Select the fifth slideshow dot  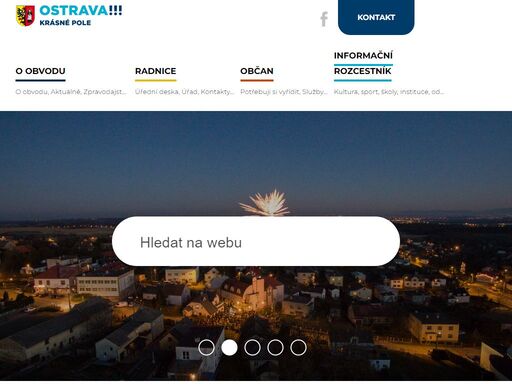coord(298,348)
